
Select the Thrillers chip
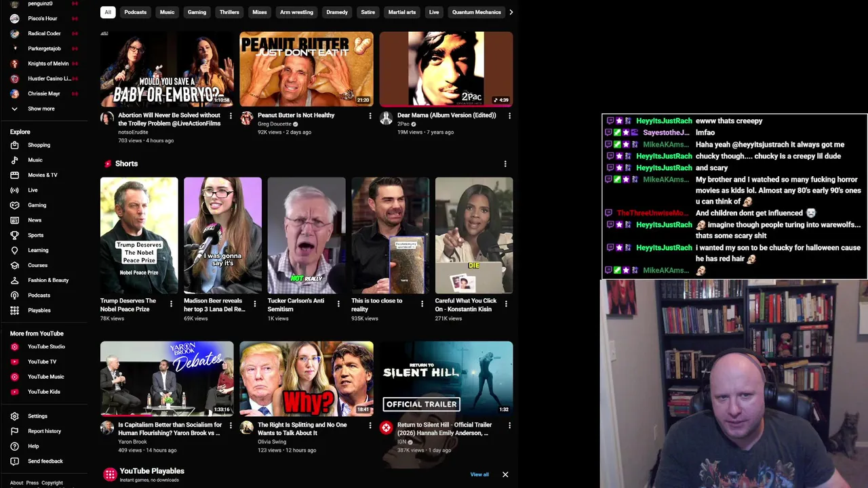pos(229,12)
